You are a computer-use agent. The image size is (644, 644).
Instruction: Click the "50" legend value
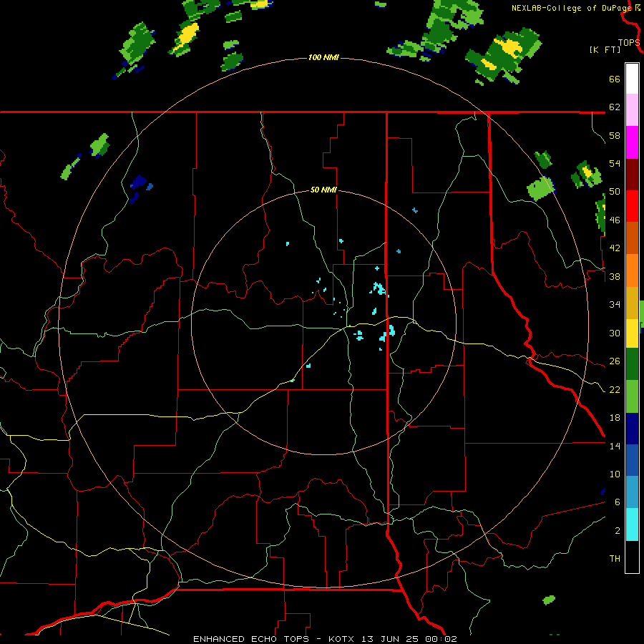coord(615,192)
